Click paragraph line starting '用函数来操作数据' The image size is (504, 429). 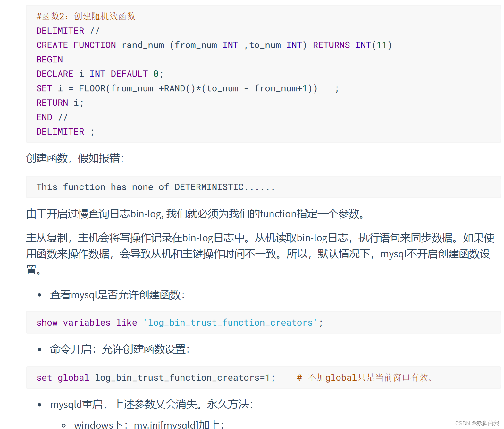[x=258, y=253]
